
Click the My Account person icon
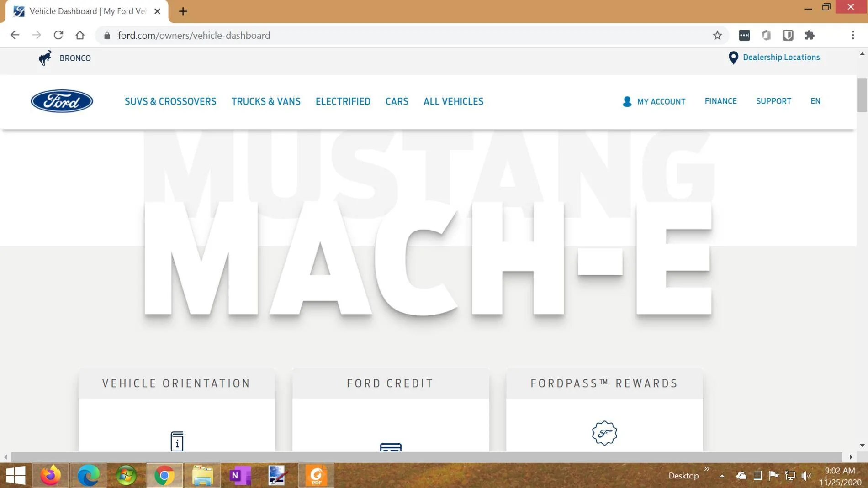tap(627, 101)
